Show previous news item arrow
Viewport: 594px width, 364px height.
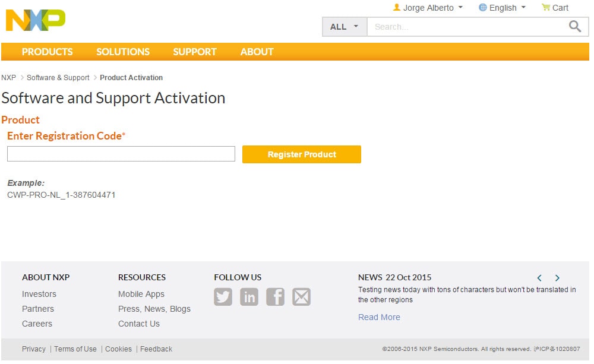click(539, 278)
